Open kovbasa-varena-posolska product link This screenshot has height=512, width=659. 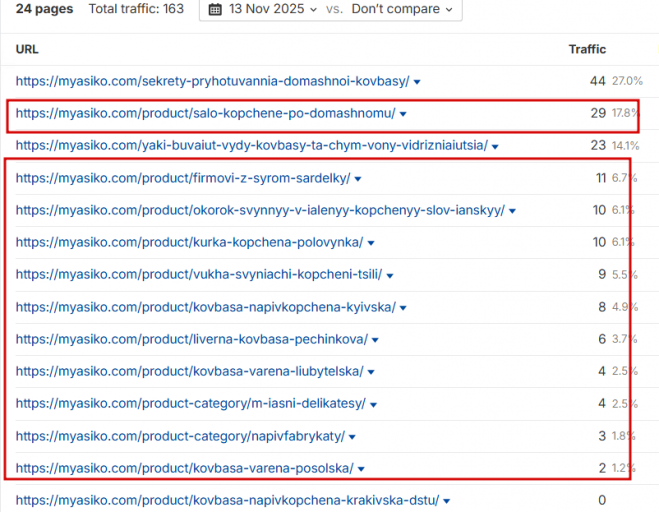(185, 468)
